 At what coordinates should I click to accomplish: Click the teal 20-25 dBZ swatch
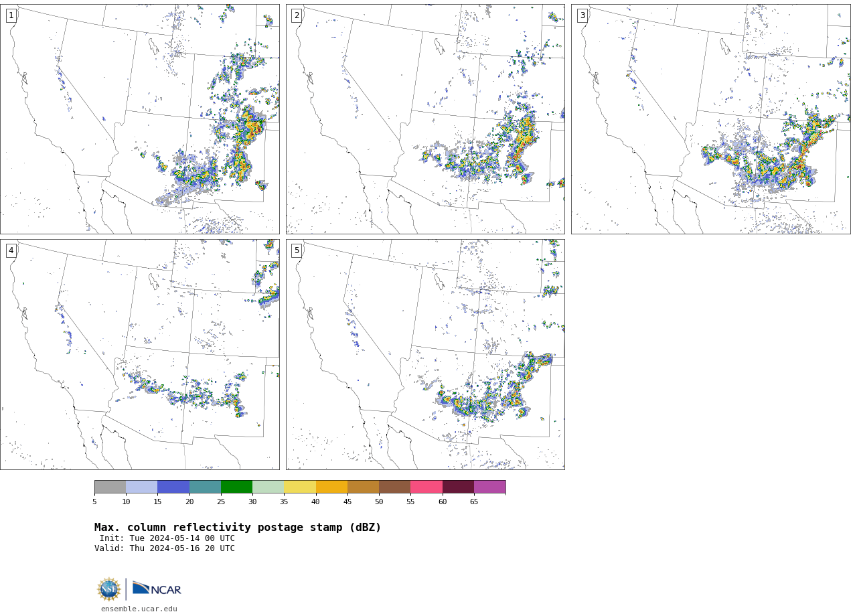click(206, 487)
